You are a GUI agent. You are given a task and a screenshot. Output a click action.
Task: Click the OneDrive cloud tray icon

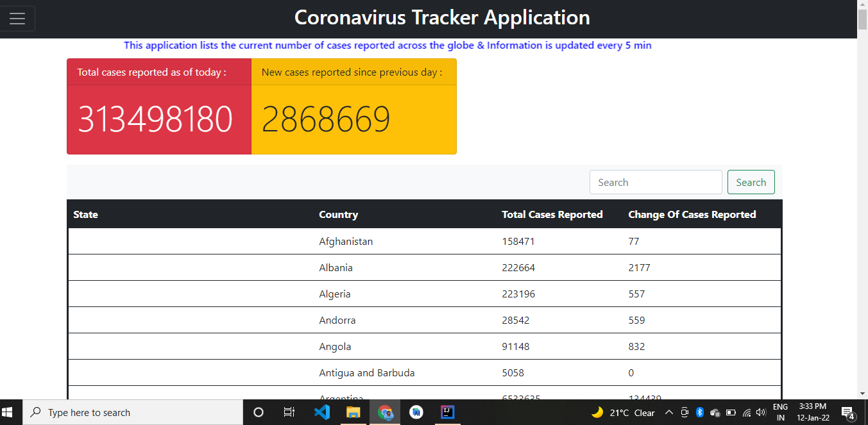(715, 412)
